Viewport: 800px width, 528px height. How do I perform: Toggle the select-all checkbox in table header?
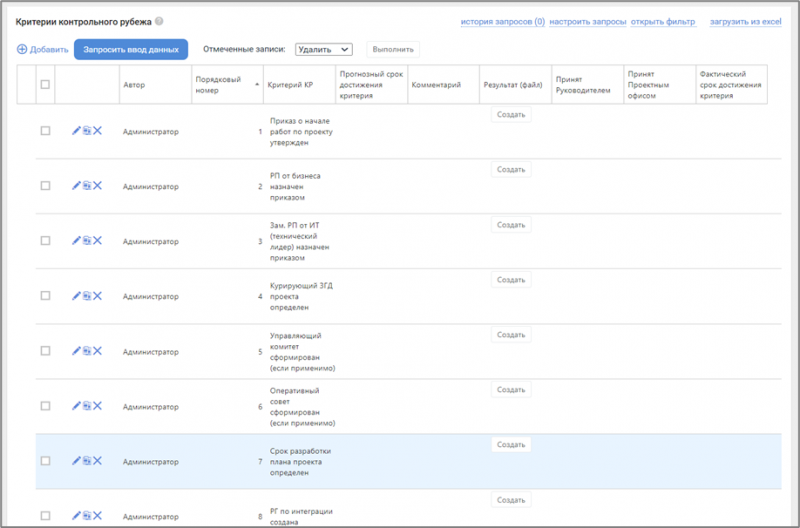[x=45, y=85]
